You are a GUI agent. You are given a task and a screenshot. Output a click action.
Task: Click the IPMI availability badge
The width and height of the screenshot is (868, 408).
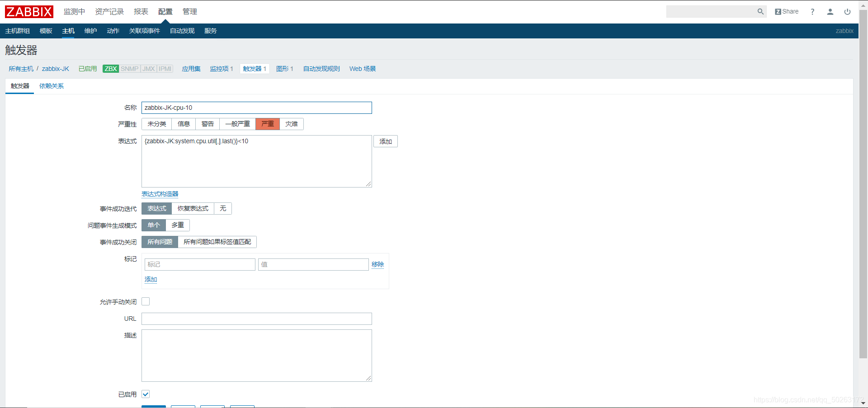coord(165,69)
